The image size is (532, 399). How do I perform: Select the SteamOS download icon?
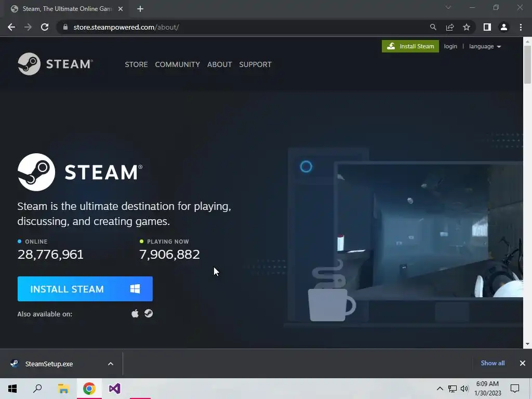coord(149,313)
